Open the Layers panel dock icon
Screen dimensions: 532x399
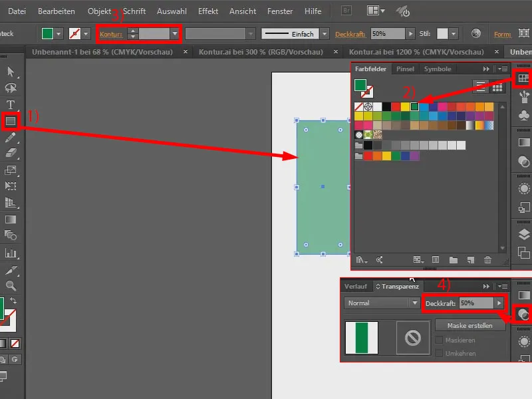pyautogui.click(x=524, y=235)
